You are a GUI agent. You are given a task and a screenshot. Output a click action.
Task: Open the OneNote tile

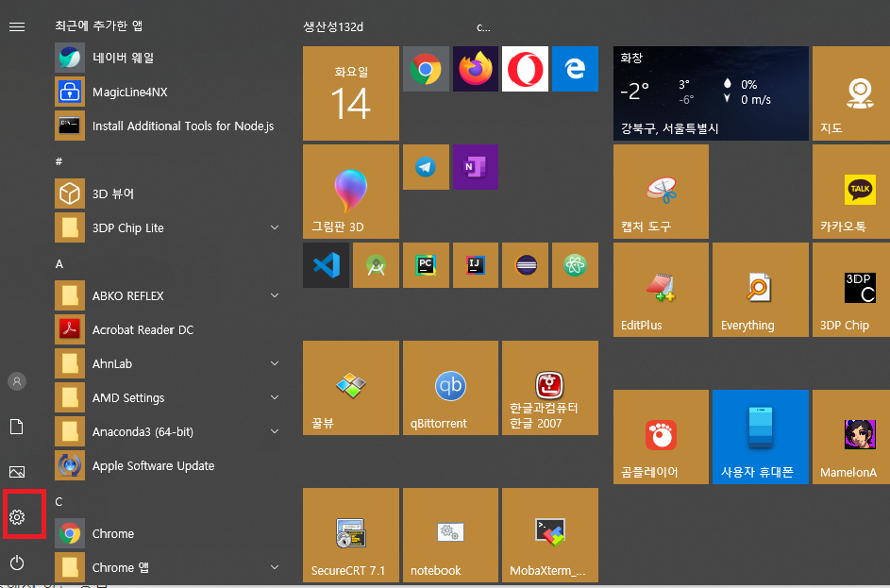coord(476,167)
